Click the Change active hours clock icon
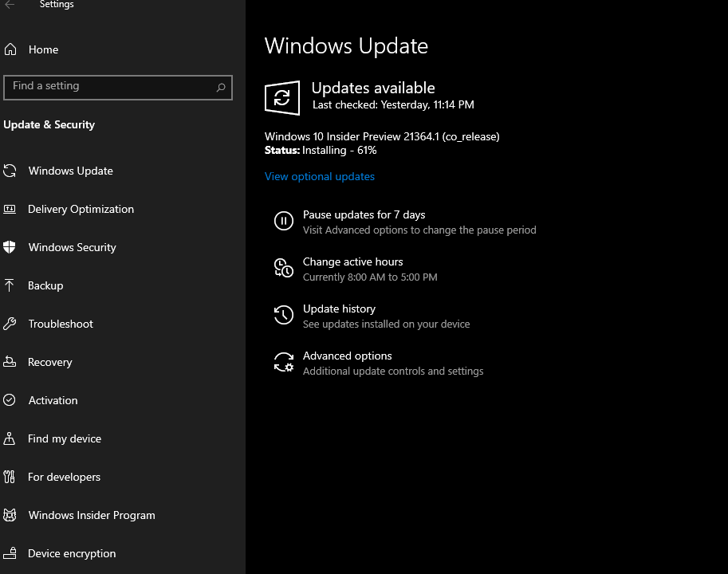Image resolution: width=728 pixels, height=574 pixels. (284, 268)
